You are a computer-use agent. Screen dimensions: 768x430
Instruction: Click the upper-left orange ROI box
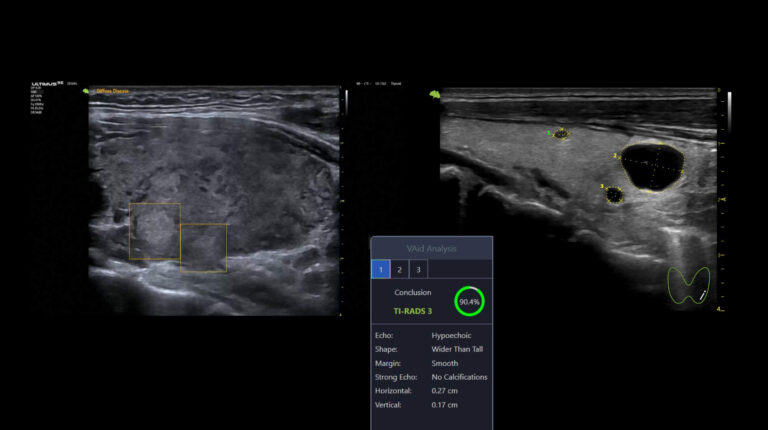coord(155,231)
